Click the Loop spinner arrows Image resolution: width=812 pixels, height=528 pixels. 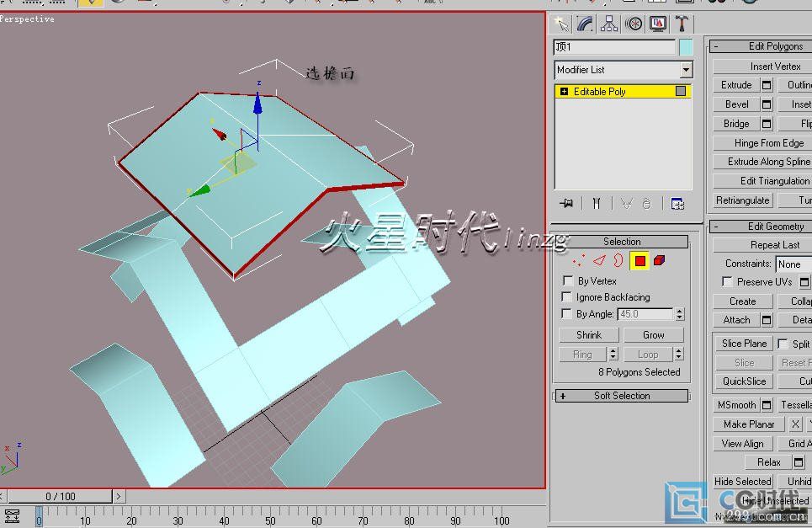(x=679, y=355)
